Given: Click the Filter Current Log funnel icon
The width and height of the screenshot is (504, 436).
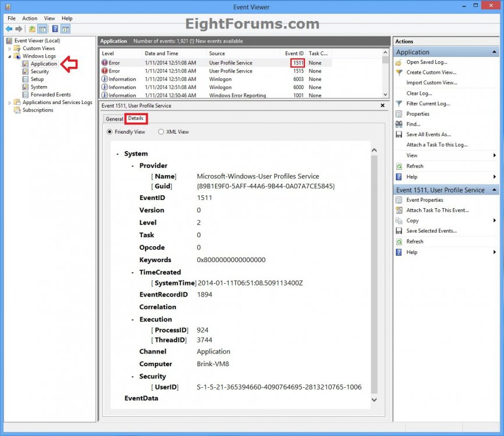Looking at the screenshot, I should (399, 103).
